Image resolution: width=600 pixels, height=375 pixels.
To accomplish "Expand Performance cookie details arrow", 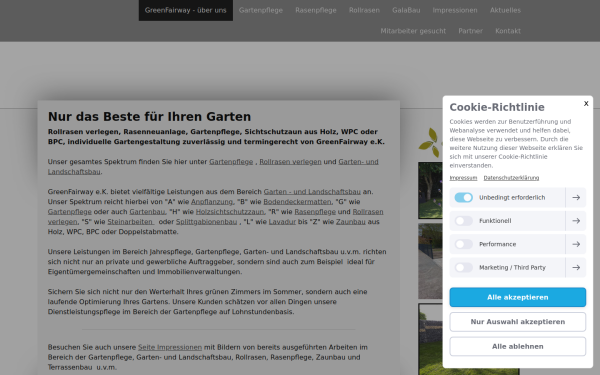I will (x=576, y=244).
